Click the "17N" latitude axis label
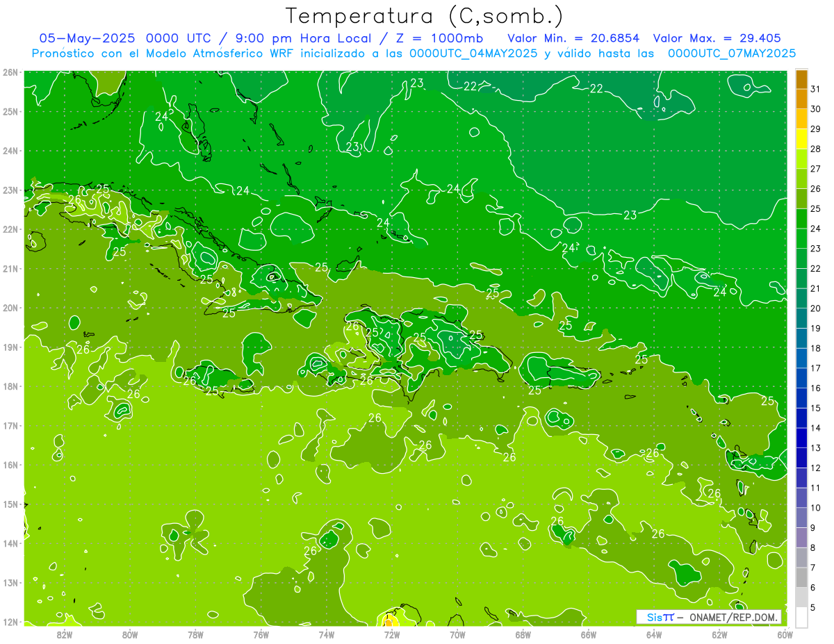Screen dimensions: 834x644 pos(10,425)
